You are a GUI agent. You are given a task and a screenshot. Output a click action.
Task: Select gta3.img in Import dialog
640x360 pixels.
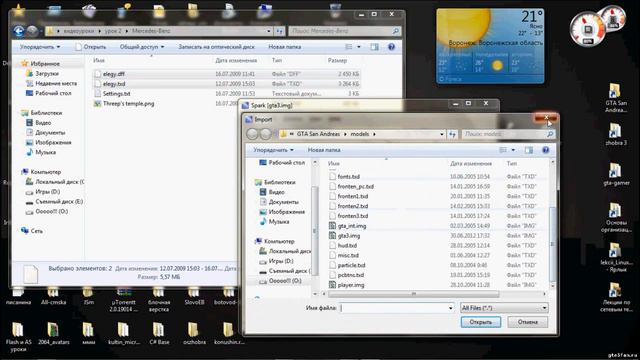pyautogui.click(x=348, y=236)
